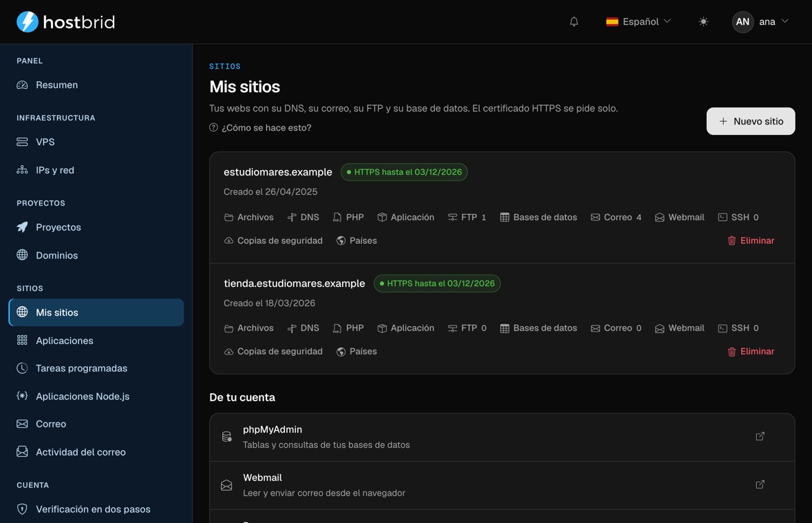Open Aplicación for estudiomares.example
This screenshot has width=812, height=523.
[405, 217]
